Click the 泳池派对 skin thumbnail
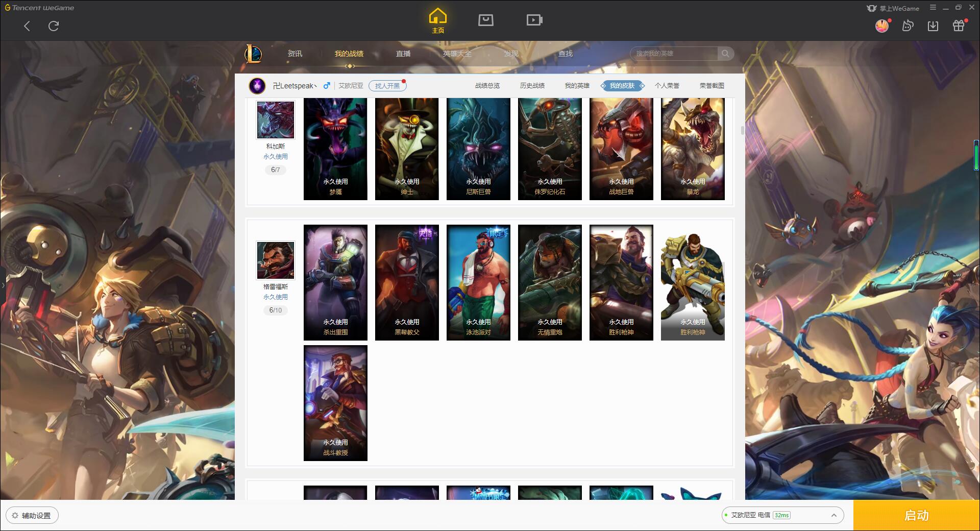Screen dimensions: 980x531 (478, 282)
